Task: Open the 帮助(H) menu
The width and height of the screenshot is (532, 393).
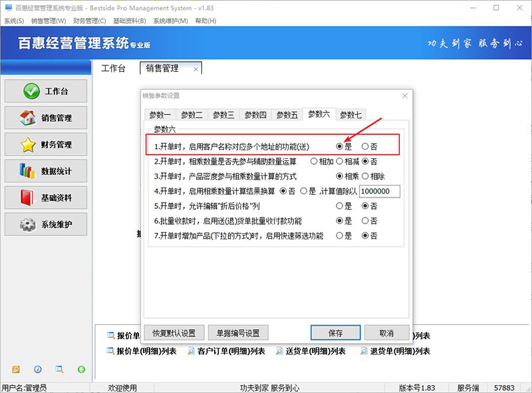Action: click(x=205, y=21)
